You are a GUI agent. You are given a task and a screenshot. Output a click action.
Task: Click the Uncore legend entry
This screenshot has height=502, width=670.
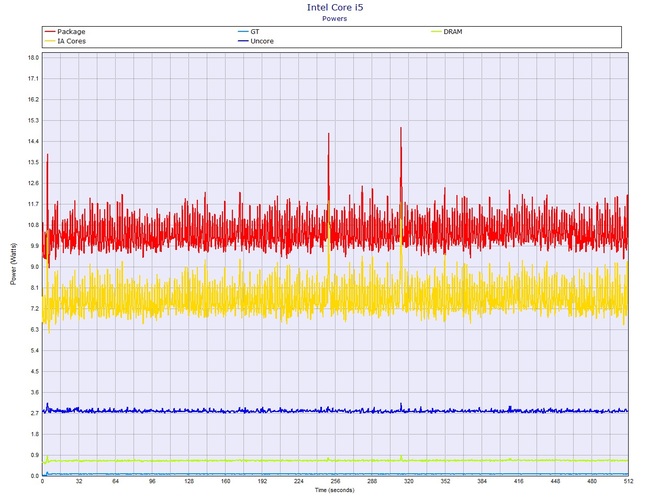[x=256, y=41]
